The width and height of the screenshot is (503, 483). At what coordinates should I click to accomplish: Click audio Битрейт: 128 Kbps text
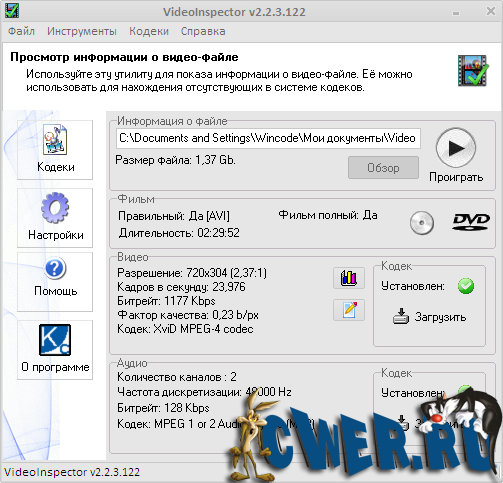pyautogui.click(x=163, y=408)
